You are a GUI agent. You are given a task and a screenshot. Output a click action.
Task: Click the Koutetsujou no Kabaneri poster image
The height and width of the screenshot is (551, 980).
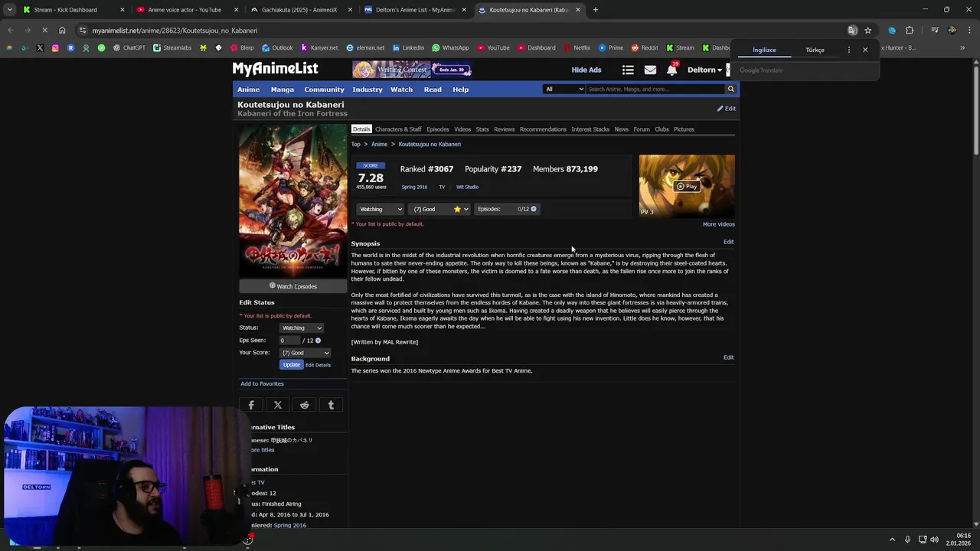coord(292,201)
